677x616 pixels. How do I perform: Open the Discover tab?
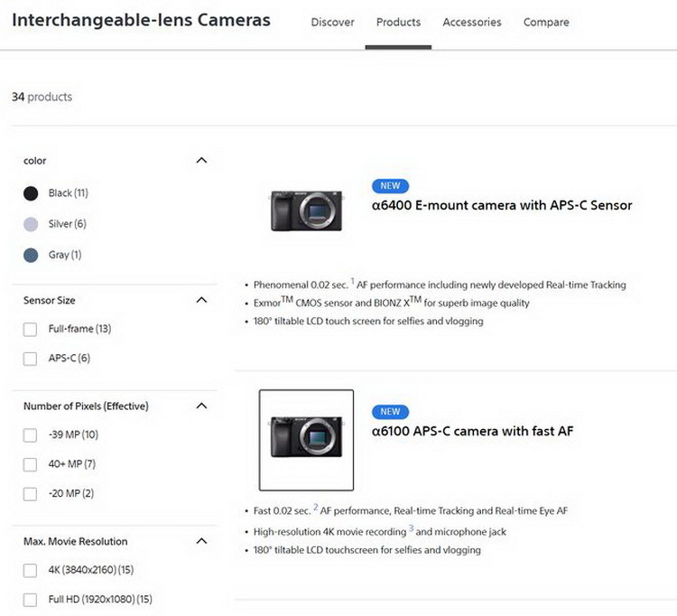pos(332,23)
